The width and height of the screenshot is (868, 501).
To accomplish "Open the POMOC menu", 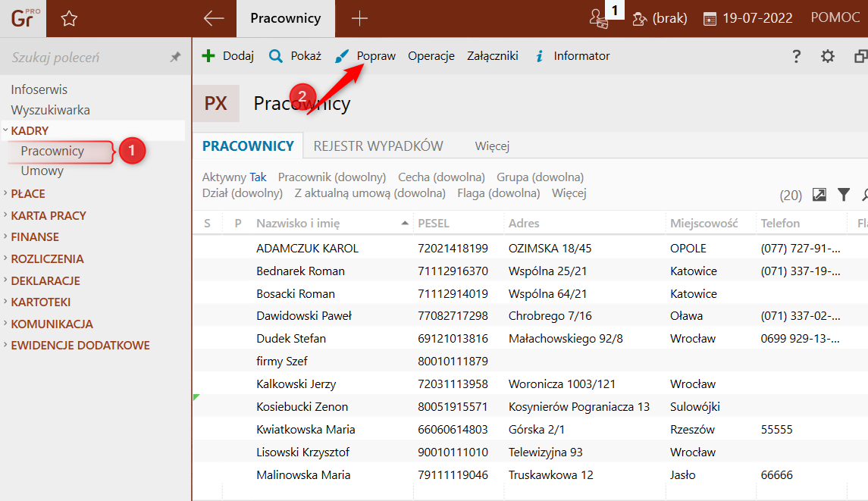I will pyautogui.click(x=835, y=17).
